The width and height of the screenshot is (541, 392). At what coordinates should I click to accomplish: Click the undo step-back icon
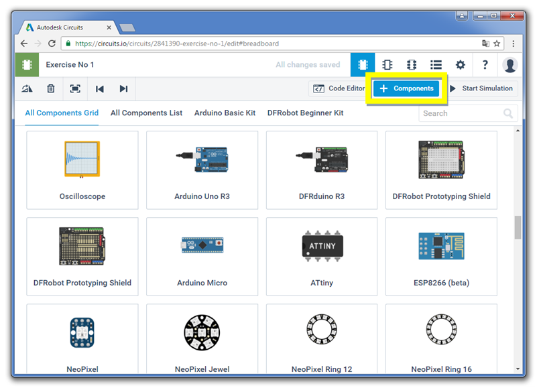tap(100, 89)
